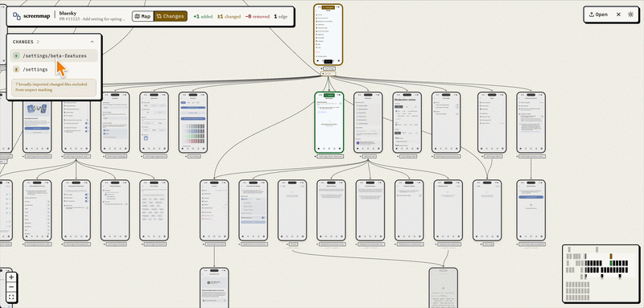Toggle light/dark theme via sun icon
The height and width of the screenshot is (308, 644).
(631, 14)
